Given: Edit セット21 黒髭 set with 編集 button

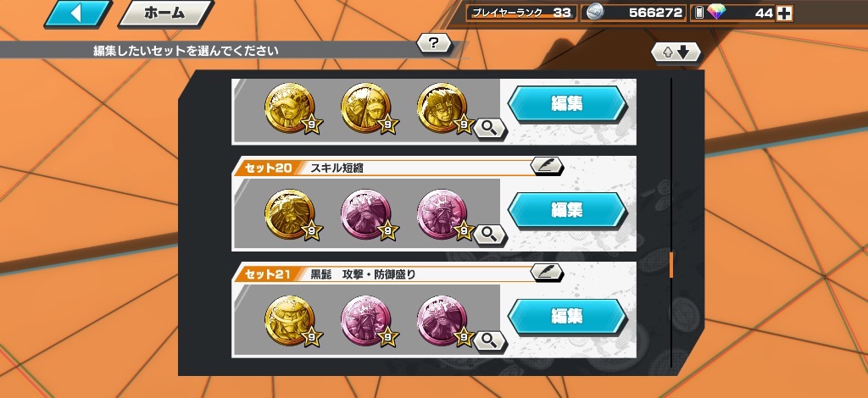Looking at the screenshot, I should tap(567, 316).
